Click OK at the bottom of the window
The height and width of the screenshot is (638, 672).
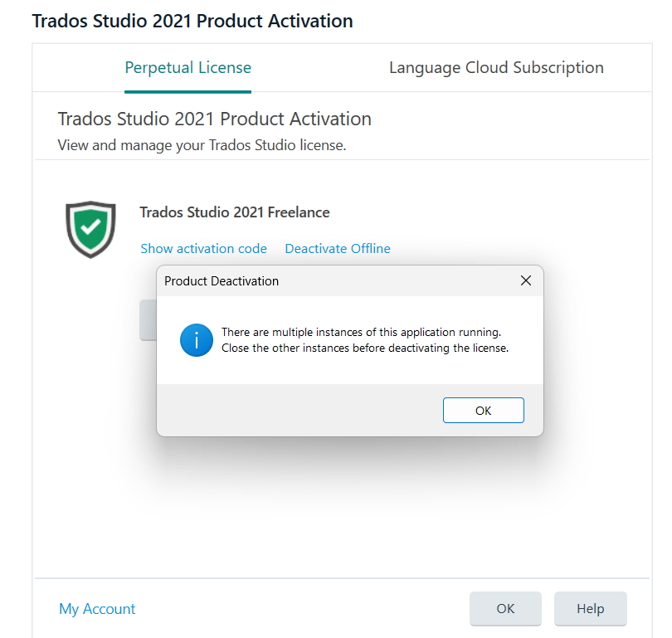click(x=505, y=608)
